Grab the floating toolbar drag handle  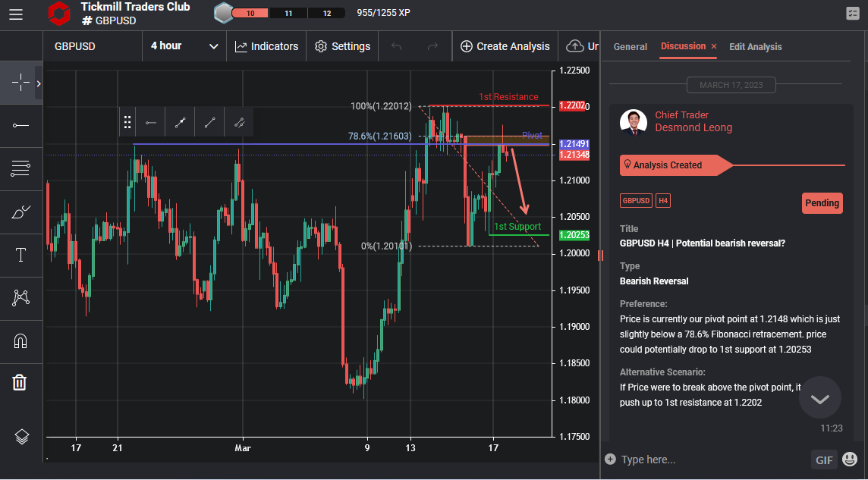(x=127, y=122)
